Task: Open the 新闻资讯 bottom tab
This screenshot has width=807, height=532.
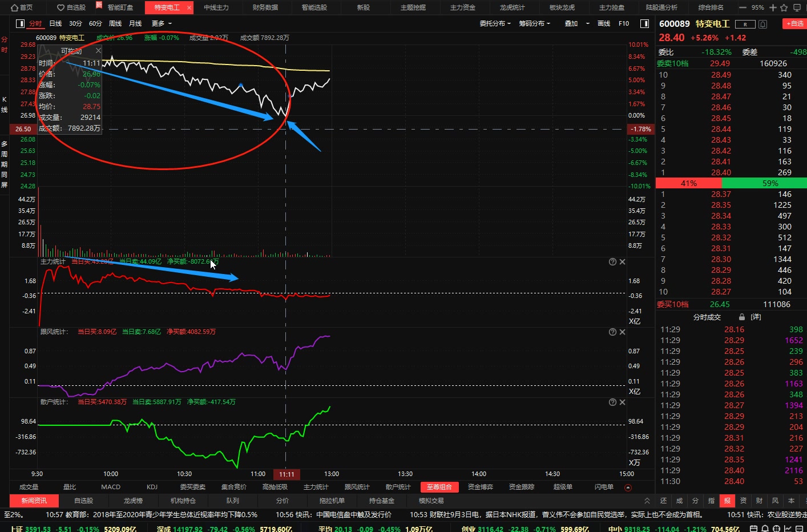Action: point(34,501)
